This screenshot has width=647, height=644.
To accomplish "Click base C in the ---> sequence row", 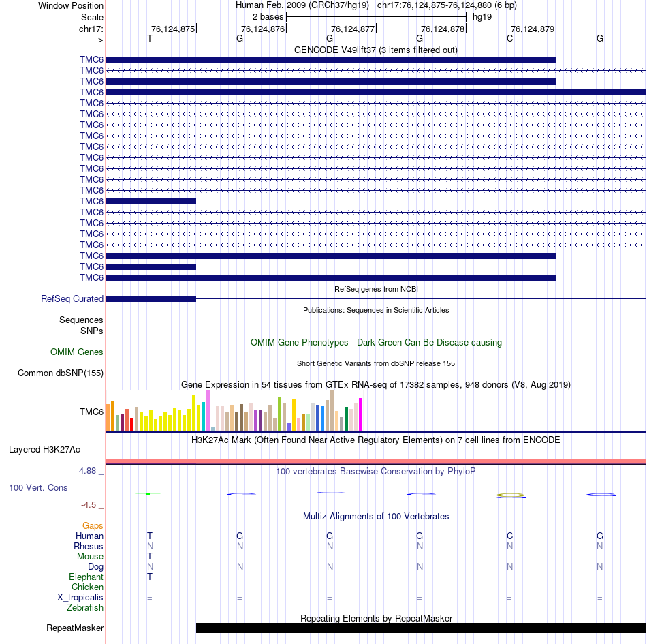I will [509, 38].
